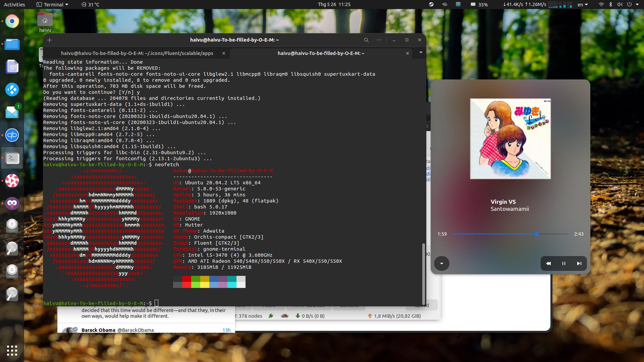Open the second eject drive icon in dock
644x362 pixels.
[12, 271]
